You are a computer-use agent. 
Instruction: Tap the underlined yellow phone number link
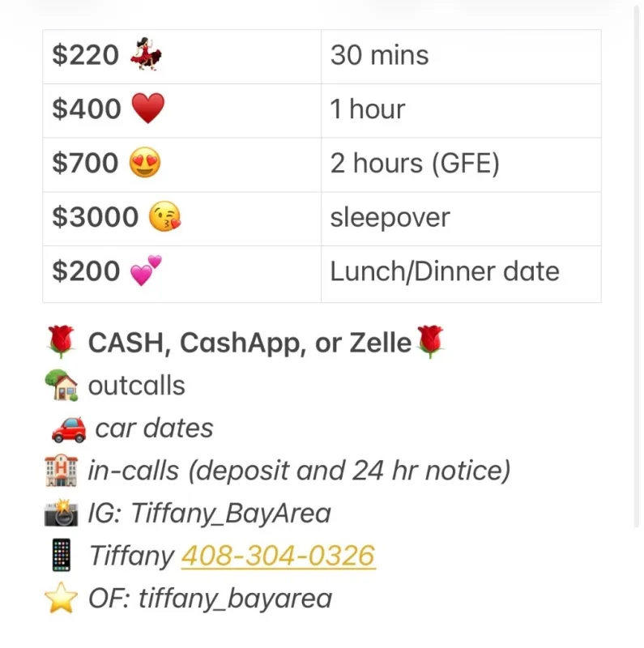[278, 556]
